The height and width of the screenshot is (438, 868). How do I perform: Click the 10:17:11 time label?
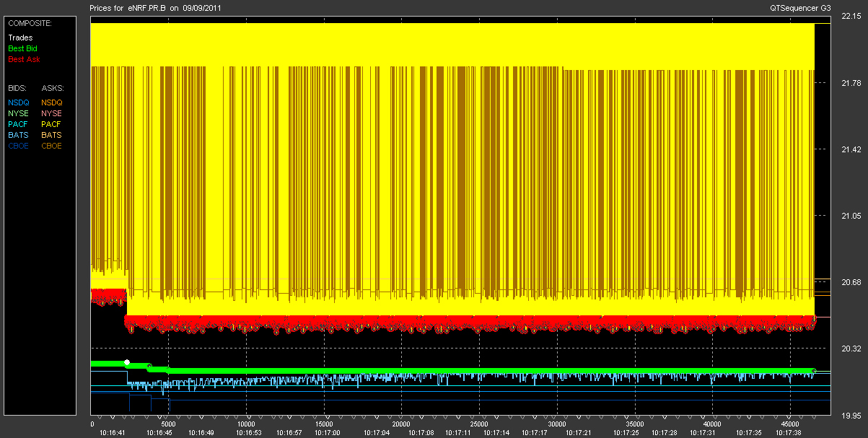(x=458, y=433)
